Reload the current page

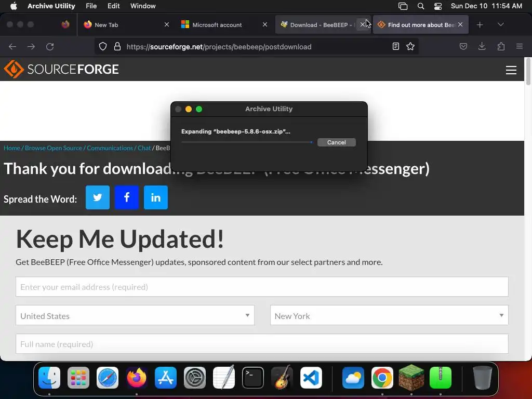pos(50,46)
